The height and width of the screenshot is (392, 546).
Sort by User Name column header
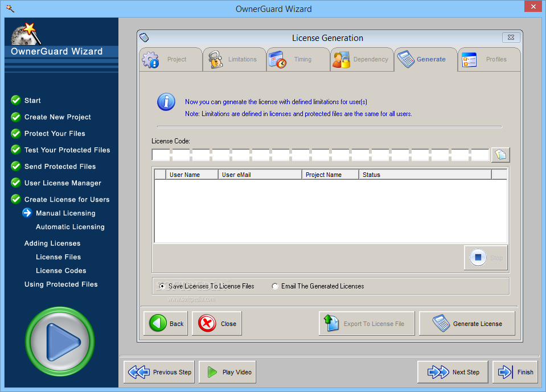(x=192, y=175)
